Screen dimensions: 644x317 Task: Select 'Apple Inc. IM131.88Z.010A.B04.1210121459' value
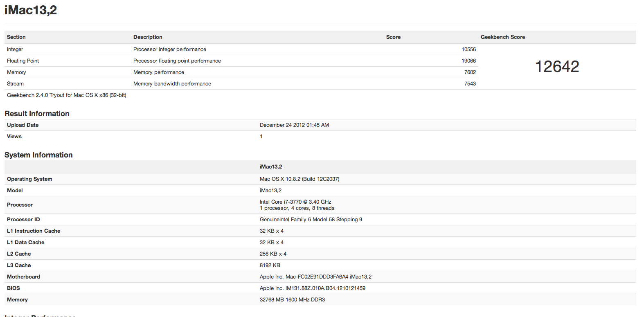[313, 288]
